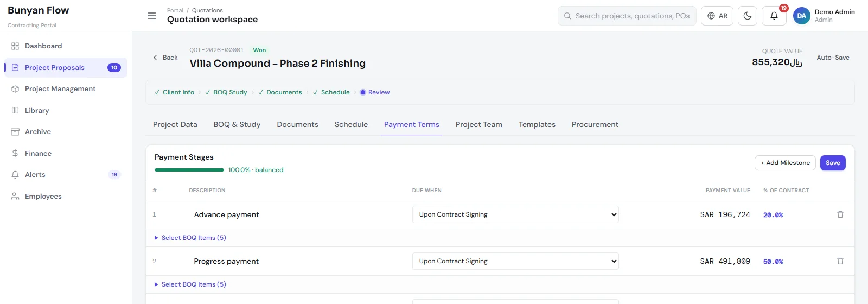Switch to the BOQ & Study tab
Image resolution: width=868 pixels, height=304 pixels.
(237, 125)
